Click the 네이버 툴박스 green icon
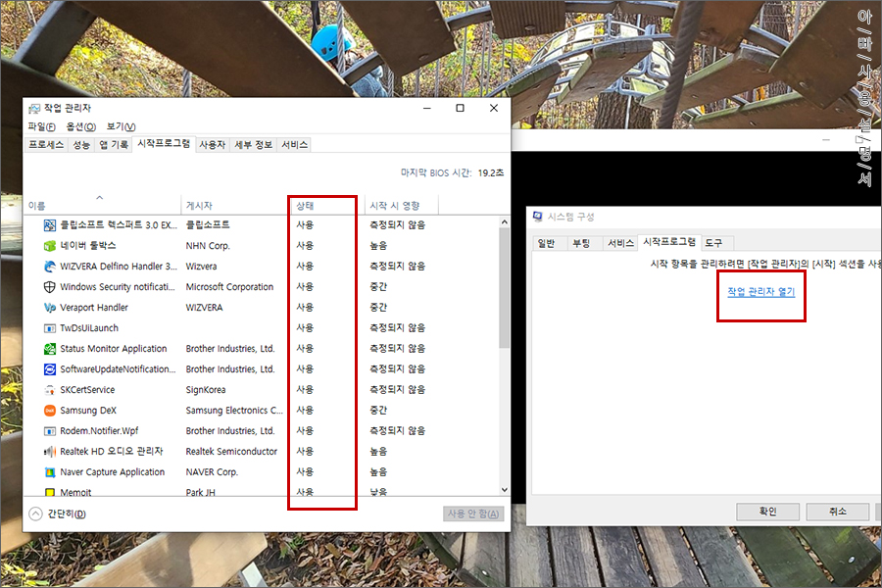Image resolution: width=882 pixels, height=588 pixels. point(50,246)
